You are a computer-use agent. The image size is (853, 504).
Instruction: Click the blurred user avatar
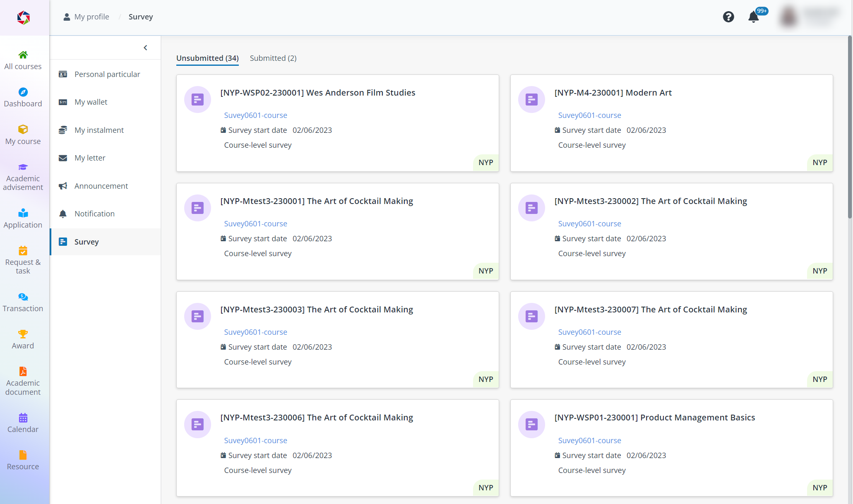[788, 17]
